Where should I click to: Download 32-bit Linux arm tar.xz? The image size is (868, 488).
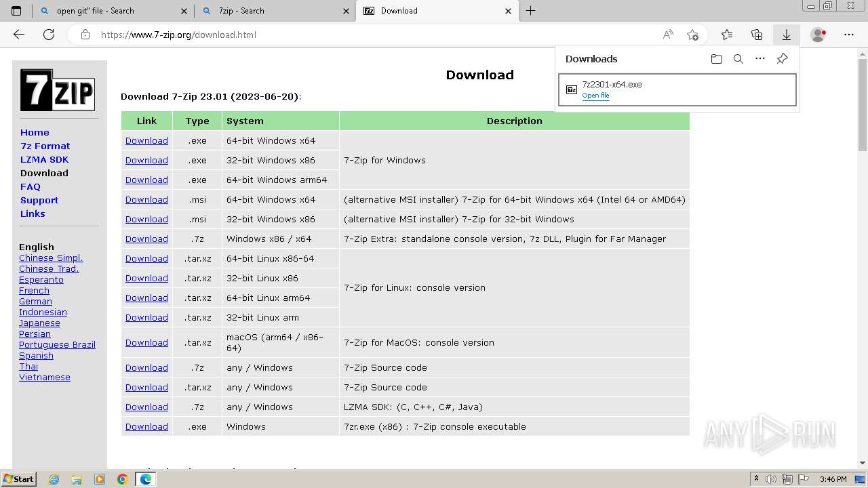tap(146, 317)
